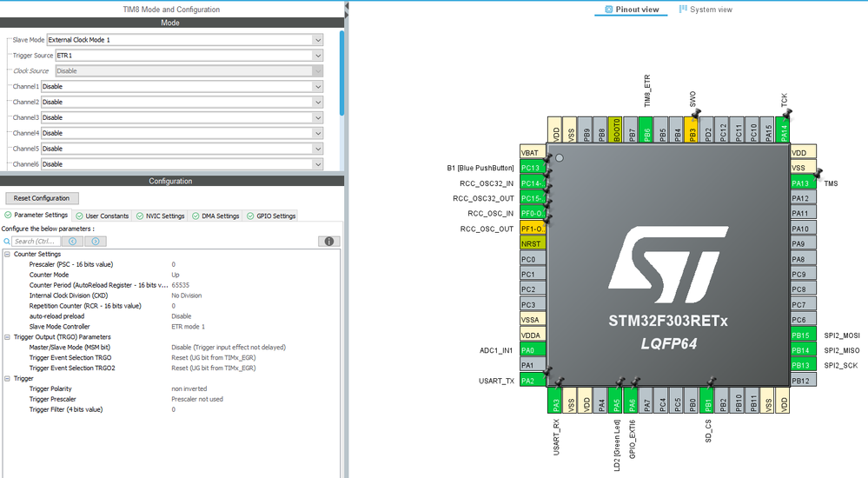Collapse the Counter Settings tree section
The image size is (868, 478).
(7, 254)
